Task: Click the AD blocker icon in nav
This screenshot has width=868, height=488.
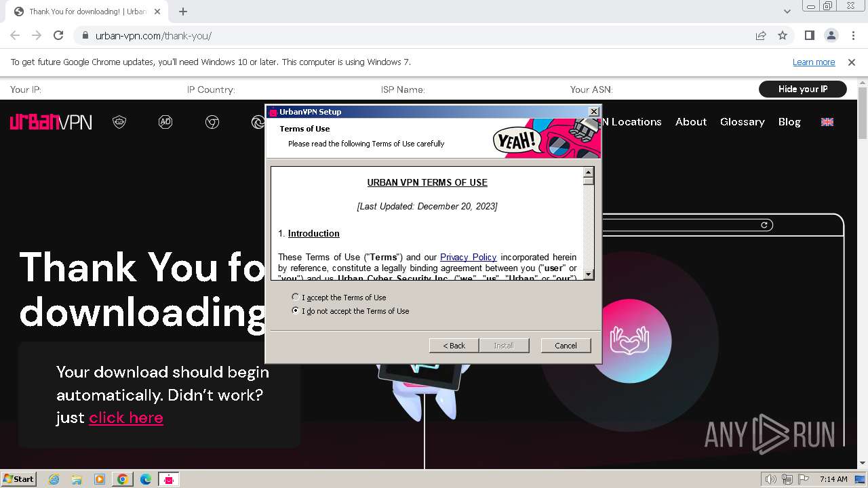Action: point(165,122)
